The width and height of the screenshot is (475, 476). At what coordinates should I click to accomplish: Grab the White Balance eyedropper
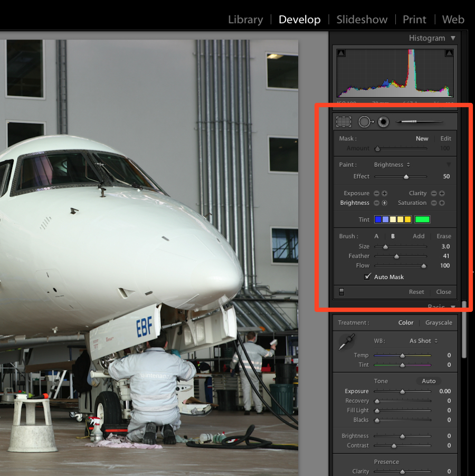click(347, 341)
